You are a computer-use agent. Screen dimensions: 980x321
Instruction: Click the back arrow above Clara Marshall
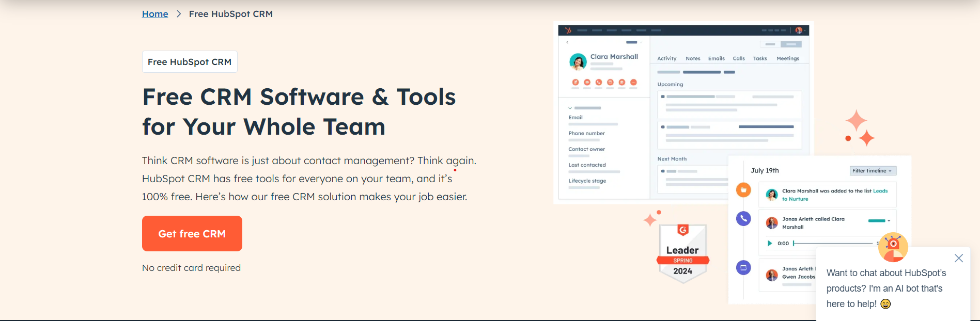(x=567, y=42)
